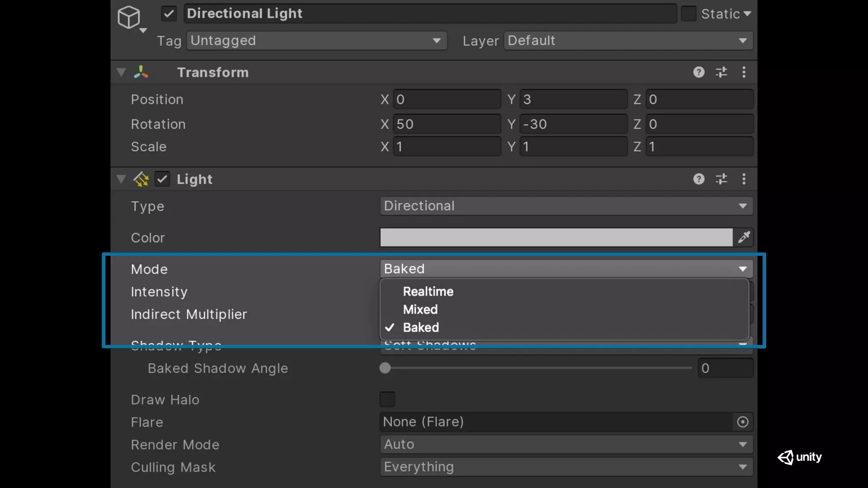
Task: Click the GameObject cube icon
Action: point(129,17)
